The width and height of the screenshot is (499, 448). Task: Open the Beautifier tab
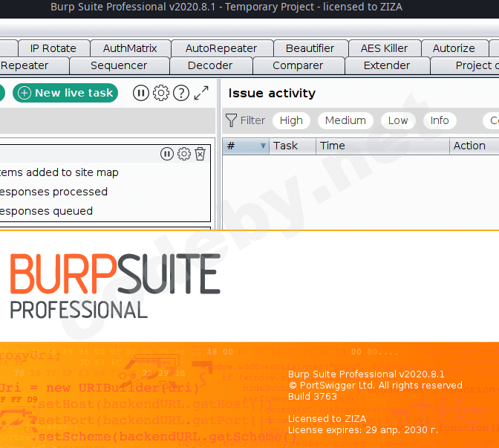pyautogui.click(x=310, y=48)
